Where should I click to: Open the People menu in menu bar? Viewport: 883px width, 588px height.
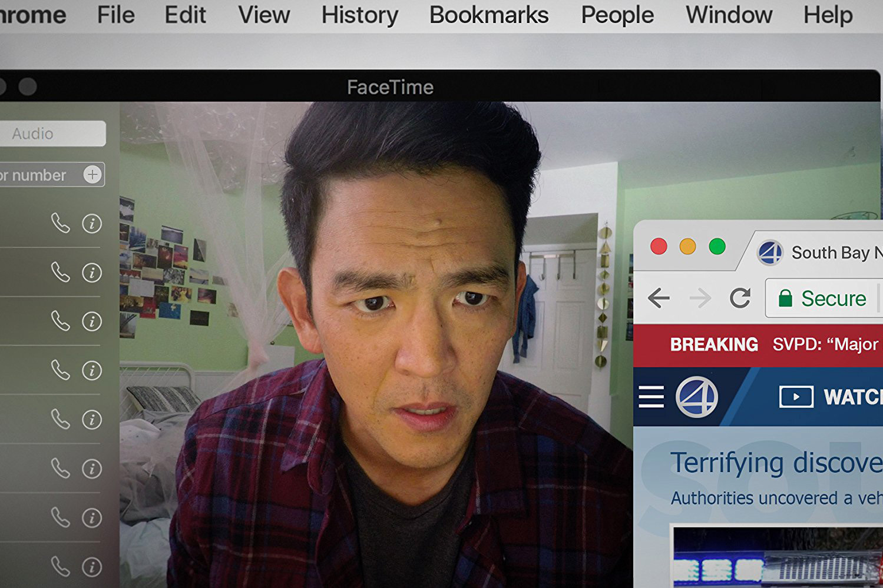617,15
